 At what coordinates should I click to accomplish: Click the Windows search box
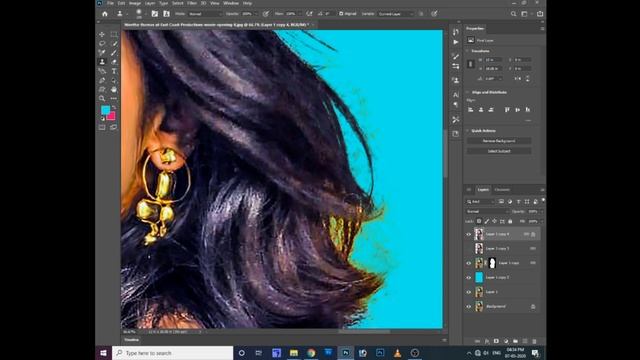172,353
